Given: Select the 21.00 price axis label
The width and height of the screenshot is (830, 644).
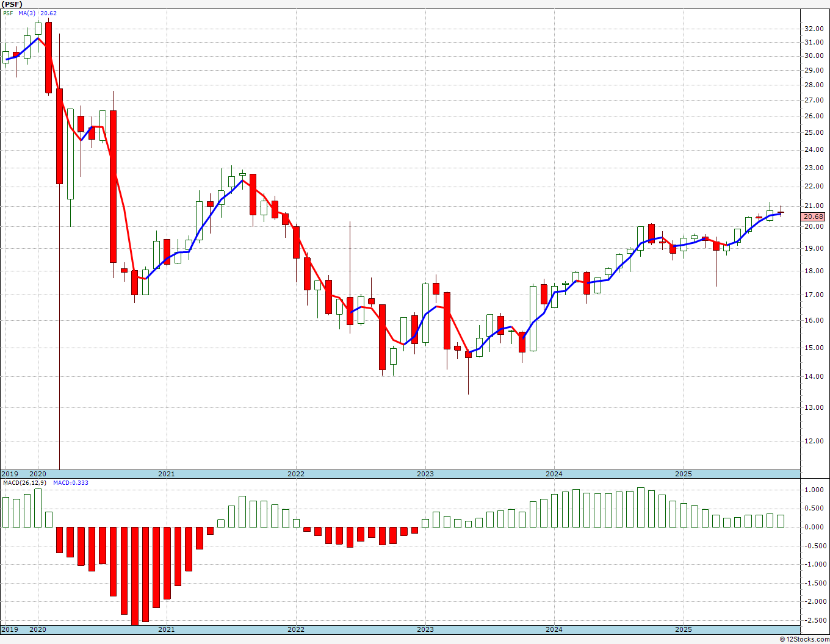Looking at the screenshot, I should coord(814,206).
